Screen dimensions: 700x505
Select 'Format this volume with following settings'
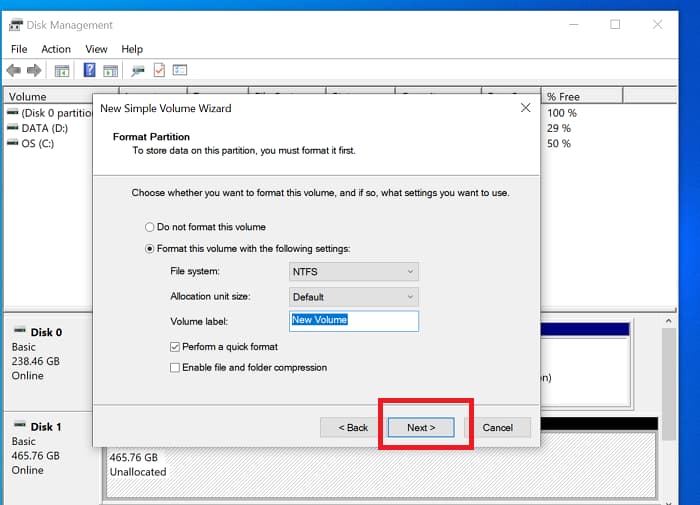click(151, 248)
